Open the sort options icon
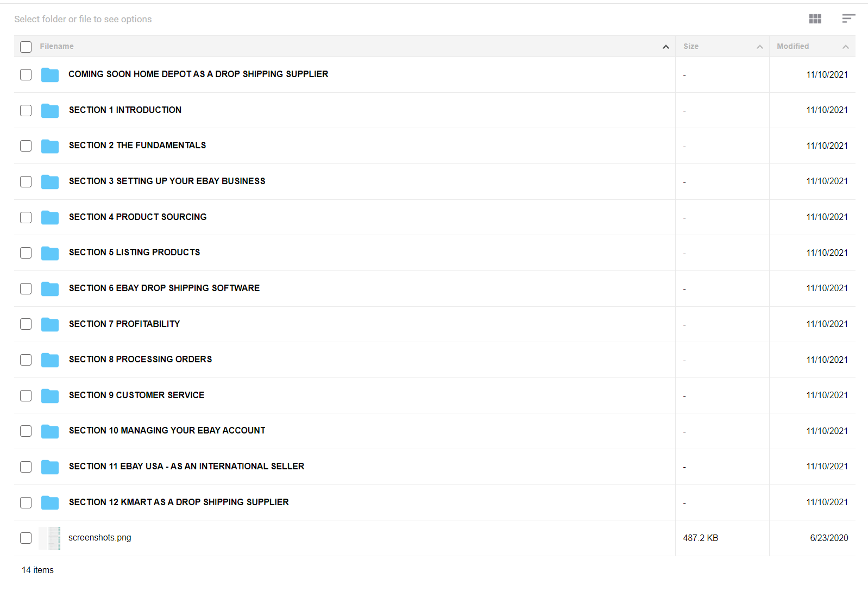Image resolution: width=868 pixels, height=591 pixels. pos(848,19)
